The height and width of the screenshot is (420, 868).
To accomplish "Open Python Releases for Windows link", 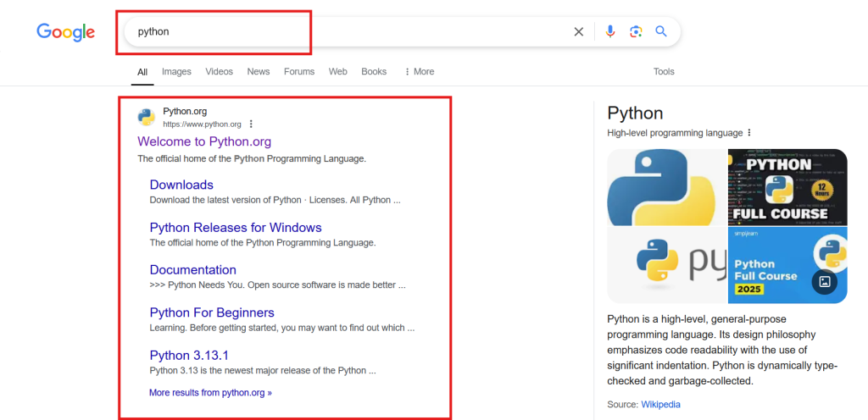I will 236,227.
